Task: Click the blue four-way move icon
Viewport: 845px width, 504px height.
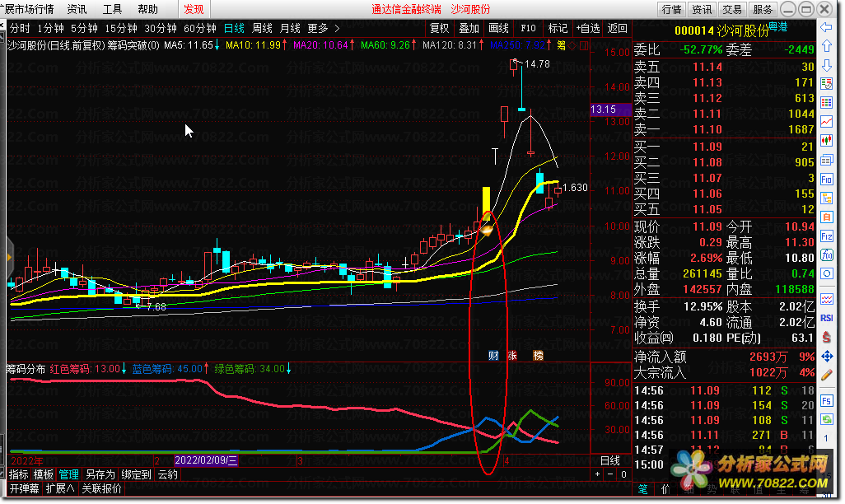Action: click(826, 356)
